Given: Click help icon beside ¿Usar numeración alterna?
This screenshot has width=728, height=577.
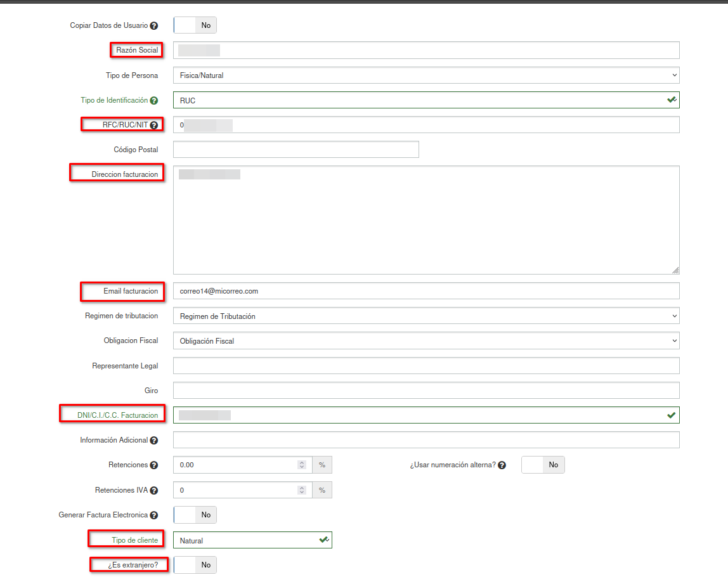Looking at the screenshot, I should [502, 465].
